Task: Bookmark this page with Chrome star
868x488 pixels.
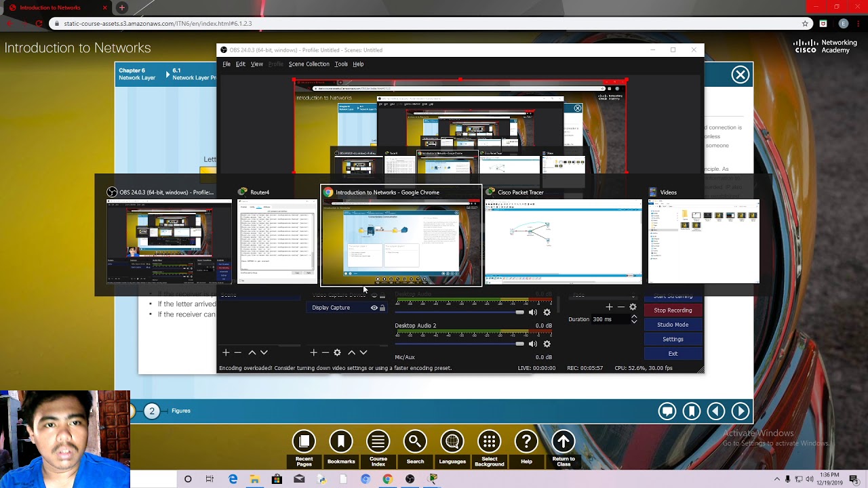Action: (x=805, y=23)
